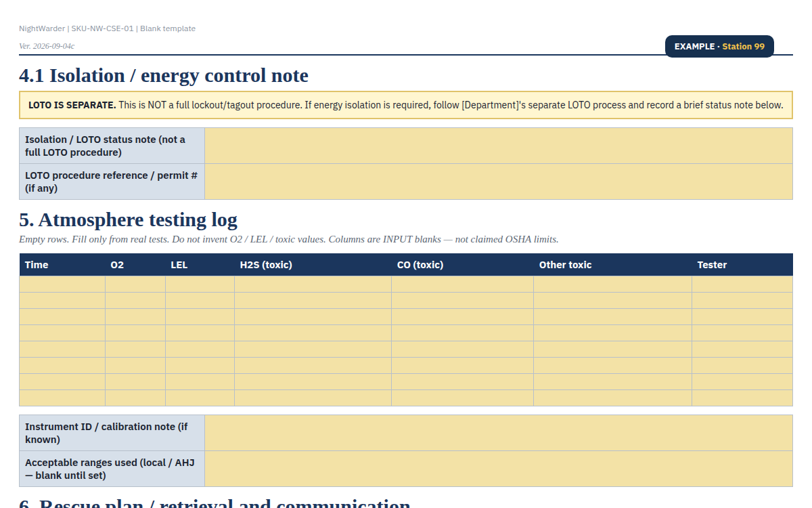
Task: Click the Isolation / LOTO status note field
Action: (x=499, y=146)
